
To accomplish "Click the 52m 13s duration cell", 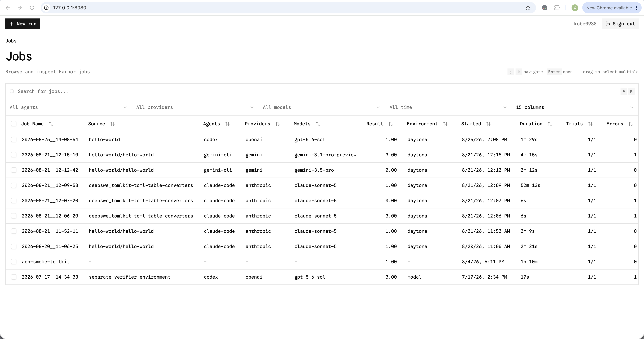I will pyautogui.click(x=530, y=185).
